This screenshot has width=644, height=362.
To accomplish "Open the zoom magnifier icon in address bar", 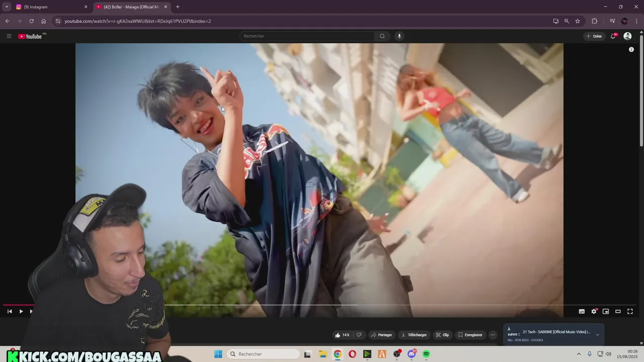I will (567, 21).
